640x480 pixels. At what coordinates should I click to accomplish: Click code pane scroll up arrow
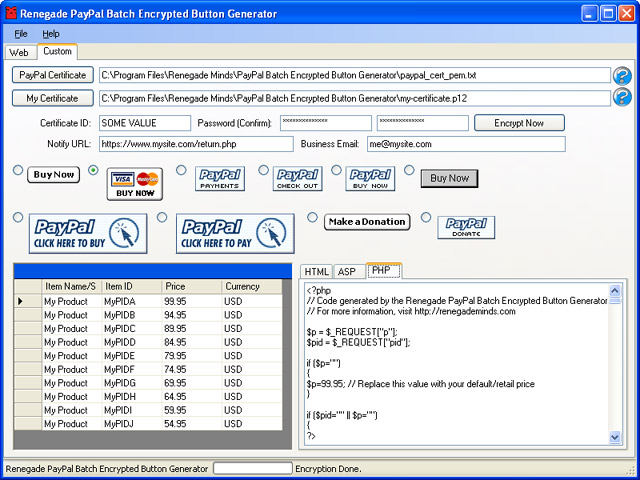tap(615, 291)
